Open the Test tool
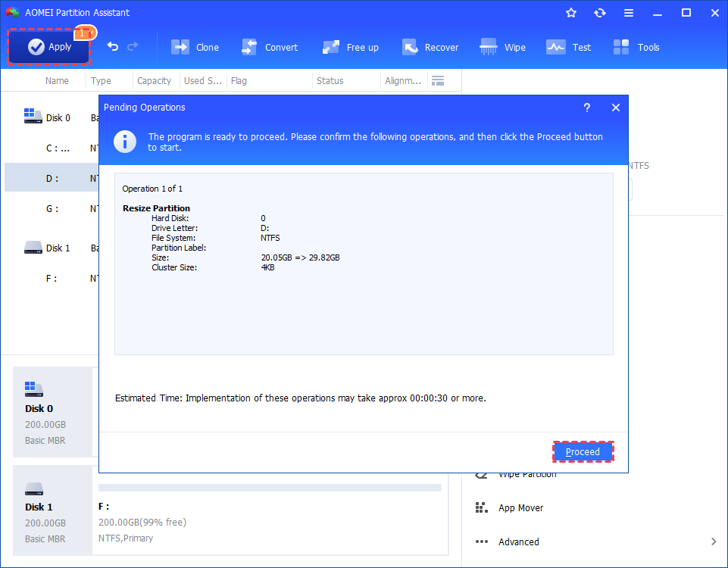Screen dimensions: 728x568 point(568,47)
